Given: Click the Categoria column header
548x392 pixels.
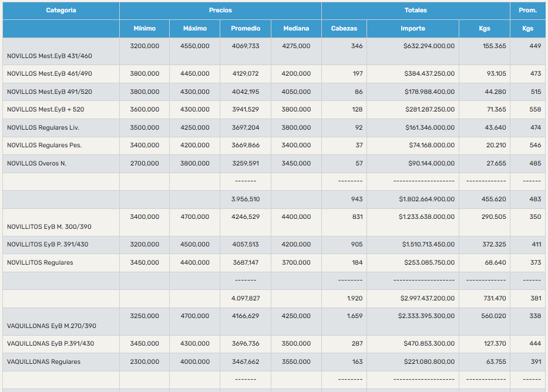Looking at the screenshot, I should coord(61,11).
